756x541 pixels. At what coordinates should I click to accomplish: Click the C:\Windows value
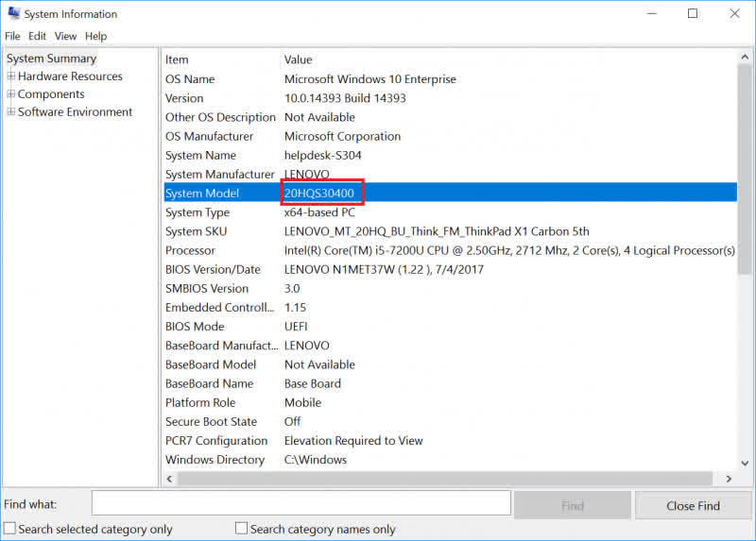(316, 460)
